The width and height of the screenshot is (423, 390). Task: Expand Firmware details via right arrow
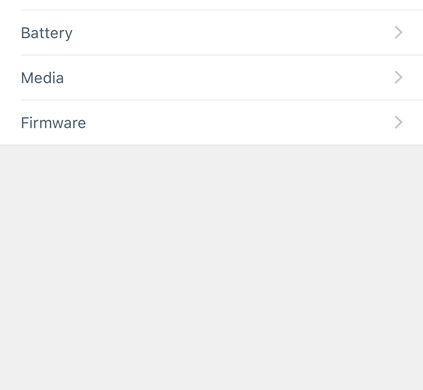pos(398,122)
